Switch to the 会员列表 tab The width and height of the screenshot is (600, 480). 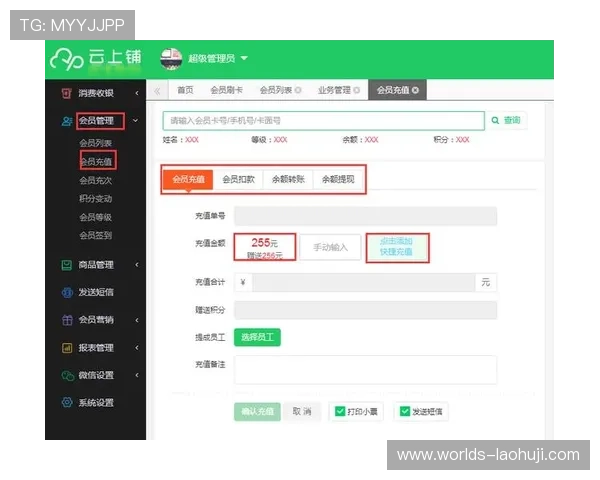tap(276, 90)
